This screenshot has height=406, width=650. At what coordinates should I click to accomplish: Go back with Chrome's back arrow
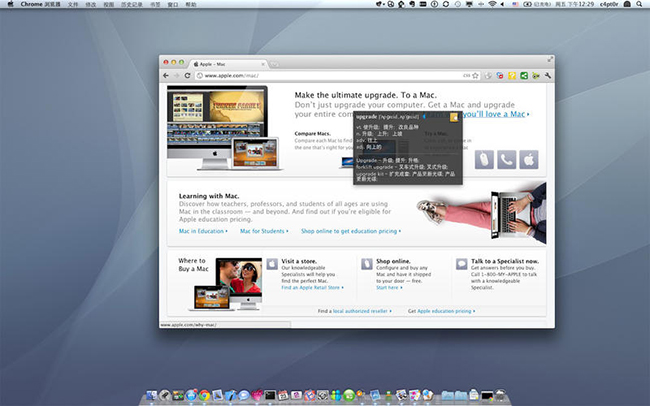point(166,75)
